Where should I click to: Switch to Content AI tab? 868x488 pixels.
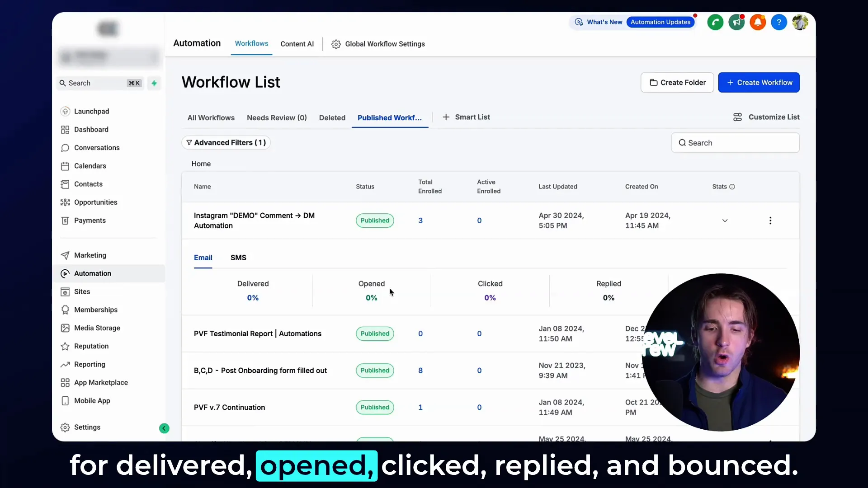click(x=297, y=44)
